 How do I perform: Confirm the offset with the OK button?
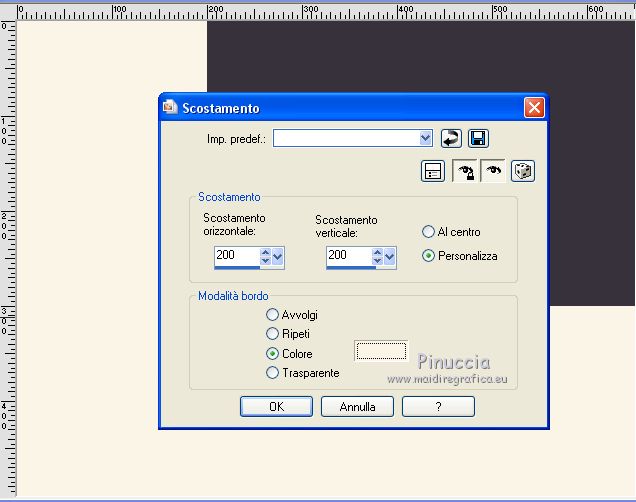point(276,406)
